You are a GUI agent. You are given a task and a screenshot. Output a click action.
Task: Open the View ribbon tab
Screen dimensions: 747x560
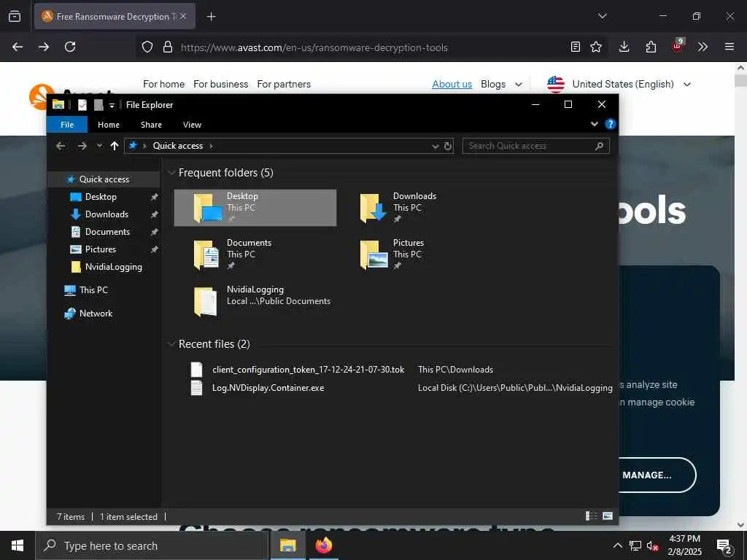192,125
